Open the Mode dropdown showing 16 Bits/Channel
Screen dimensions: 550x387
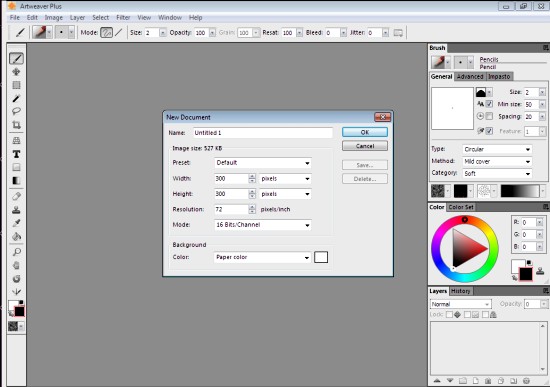tap(262, 225)
